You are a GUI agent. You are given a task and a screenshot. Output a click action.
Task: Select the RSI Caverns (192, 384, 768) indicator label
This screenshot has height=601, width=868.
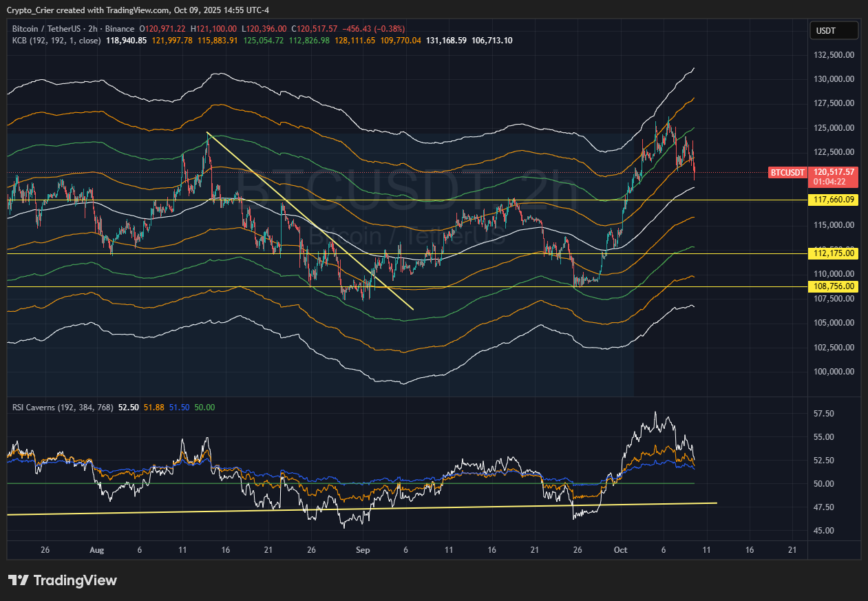pyautogui.click(x=63, y=408)
